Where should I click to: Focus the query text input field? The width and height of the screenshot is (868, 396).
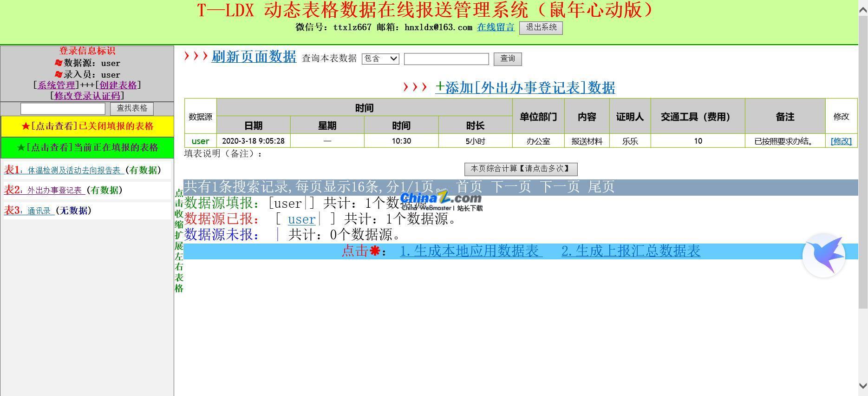pos(446,59)
